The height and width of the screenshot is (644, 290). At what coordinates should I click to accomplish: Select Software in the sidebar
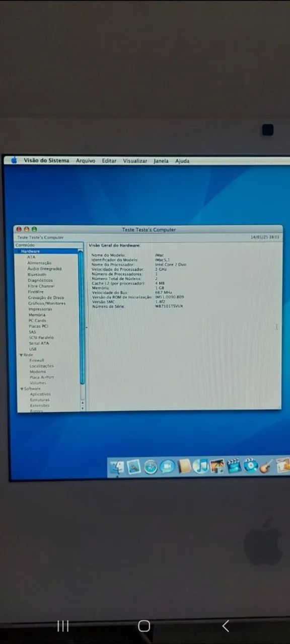(33, 389)
